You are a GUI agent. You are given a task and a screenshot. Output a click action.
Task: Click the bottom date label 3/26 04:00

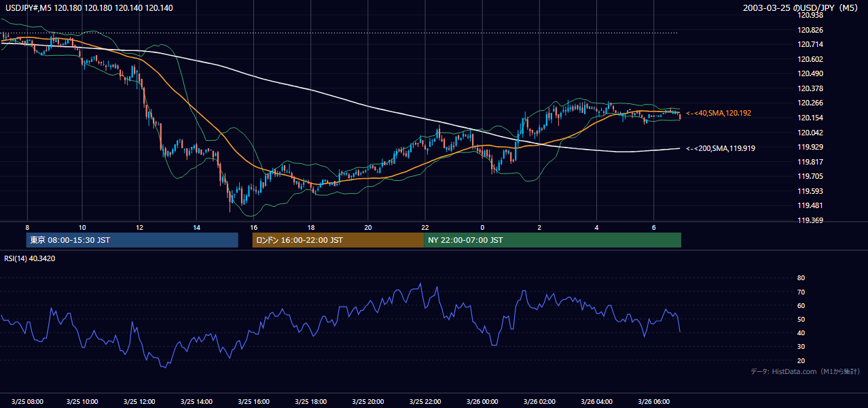[597, 401]
